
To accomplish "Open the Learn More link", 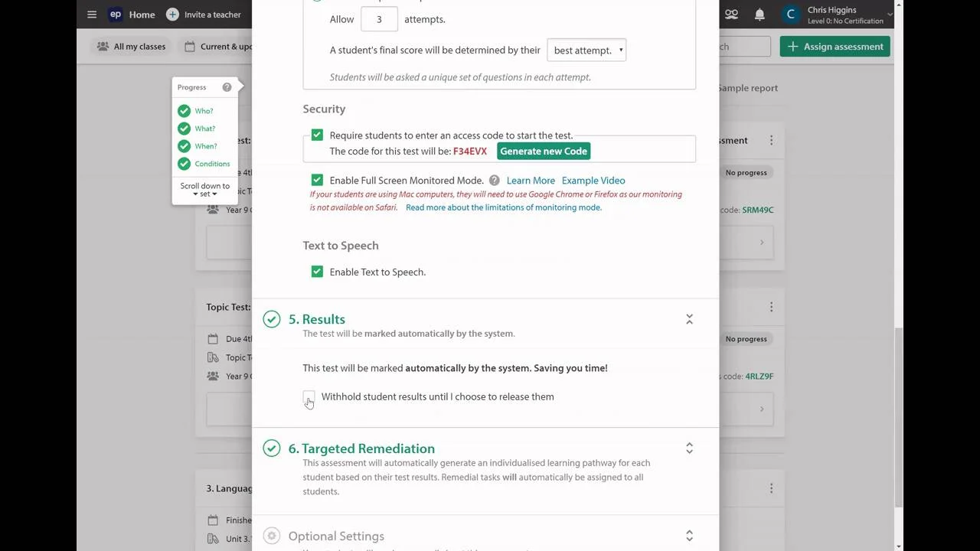I will point(531,181).
